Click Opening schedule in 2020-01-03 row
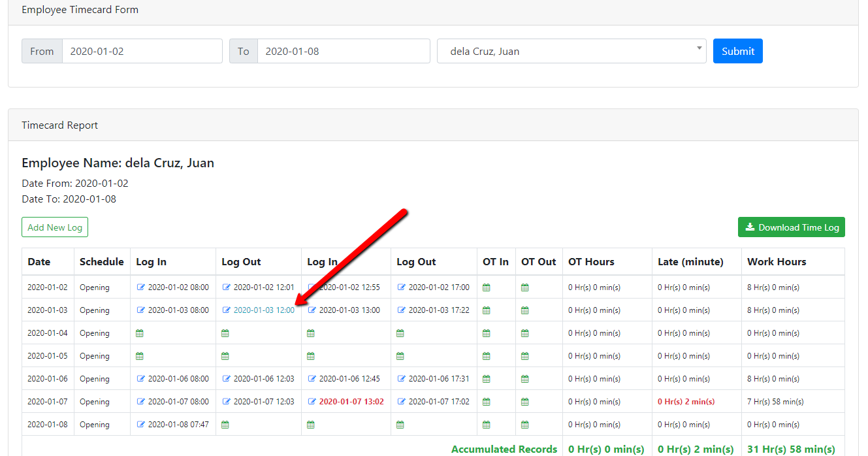 [x=95, y=310]
